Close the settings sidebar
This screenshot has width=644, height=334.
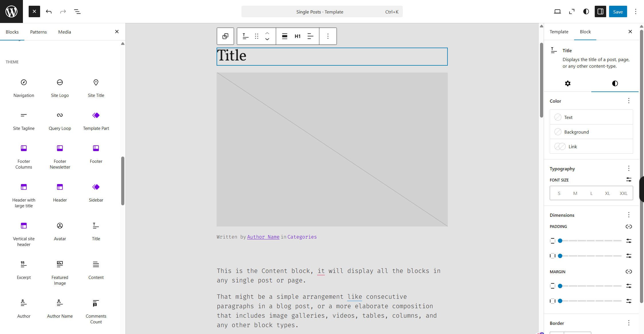(x=630, y=32)
